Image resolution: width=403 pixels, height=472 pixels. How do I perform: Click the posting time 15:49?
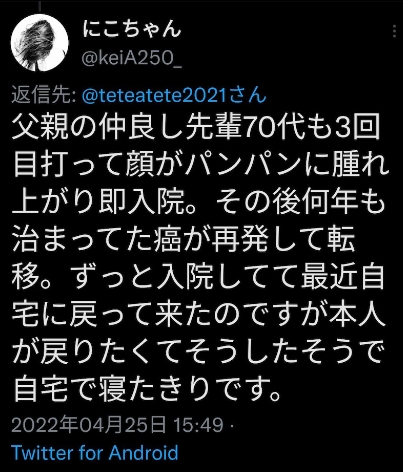199,425
